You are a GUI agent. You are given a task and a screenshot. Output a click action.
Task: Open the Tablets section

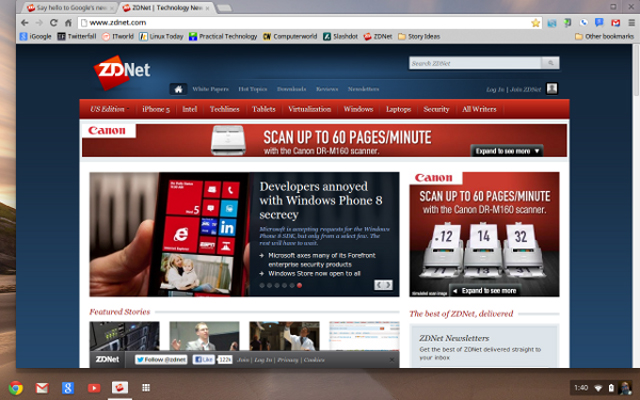pyautogui.click(x=264, y=109)
